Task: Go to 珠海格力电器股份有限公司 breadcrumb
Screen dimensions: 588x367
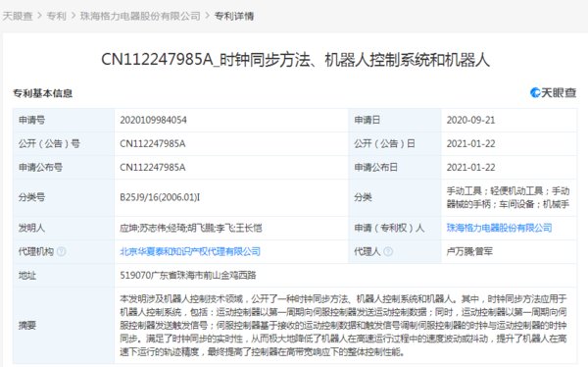Action: pyautogui.click(x=140, y=16)
